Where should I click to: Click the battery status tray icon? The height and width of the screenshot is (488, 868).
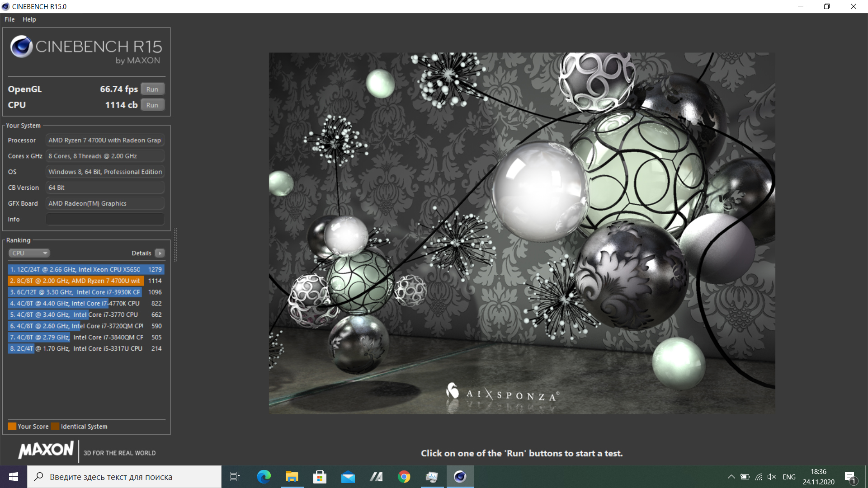pos(745,477)
